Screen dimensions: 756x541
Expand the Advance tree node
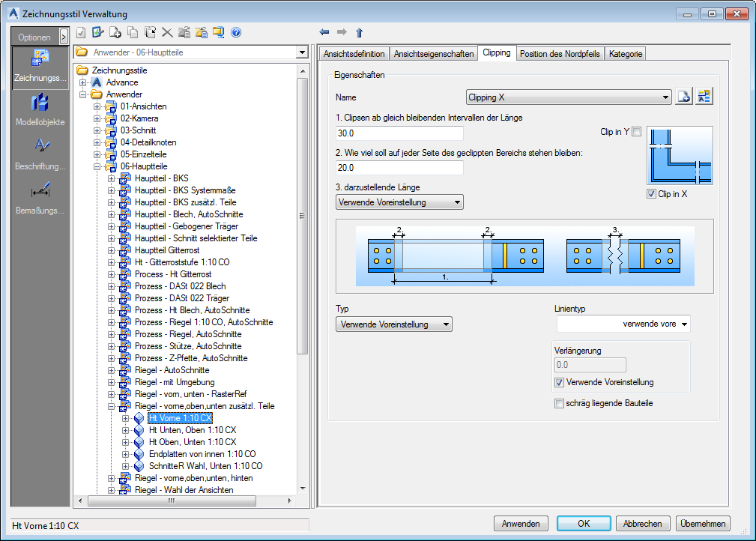(x=83, y=82)
